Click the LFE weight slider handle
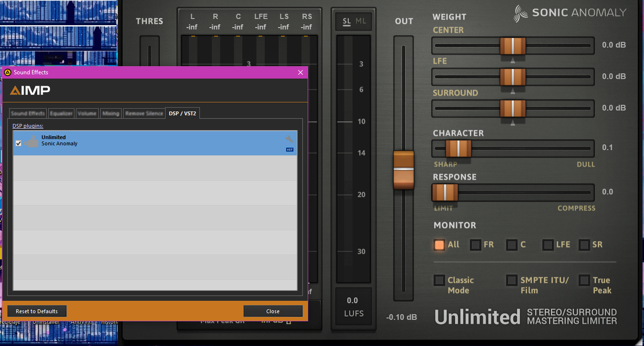 point(513,77)
